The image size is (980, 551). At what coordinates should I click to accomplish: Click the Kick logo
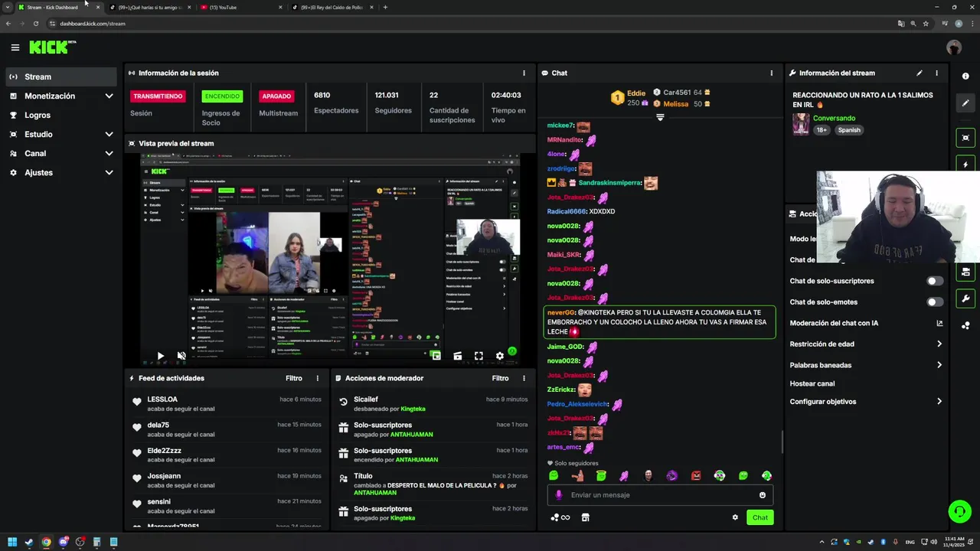click(x=52, y=47)
